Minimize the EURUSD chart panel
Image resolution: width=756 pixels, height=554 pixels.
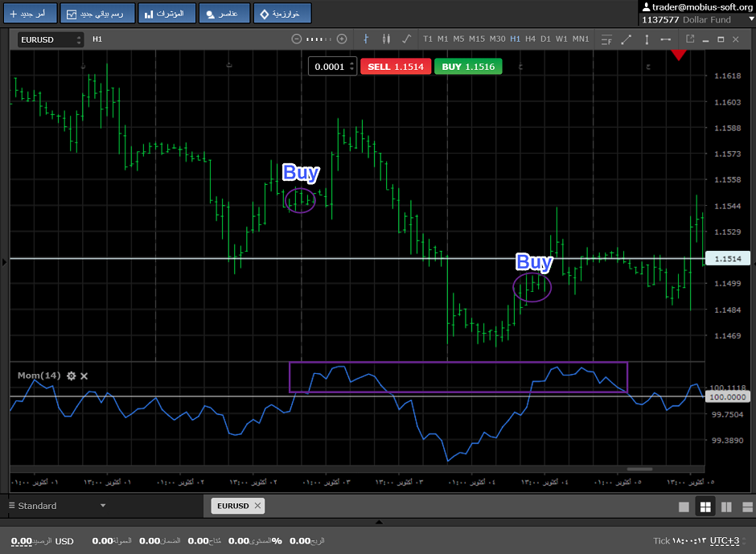click(x=706, y=40)
